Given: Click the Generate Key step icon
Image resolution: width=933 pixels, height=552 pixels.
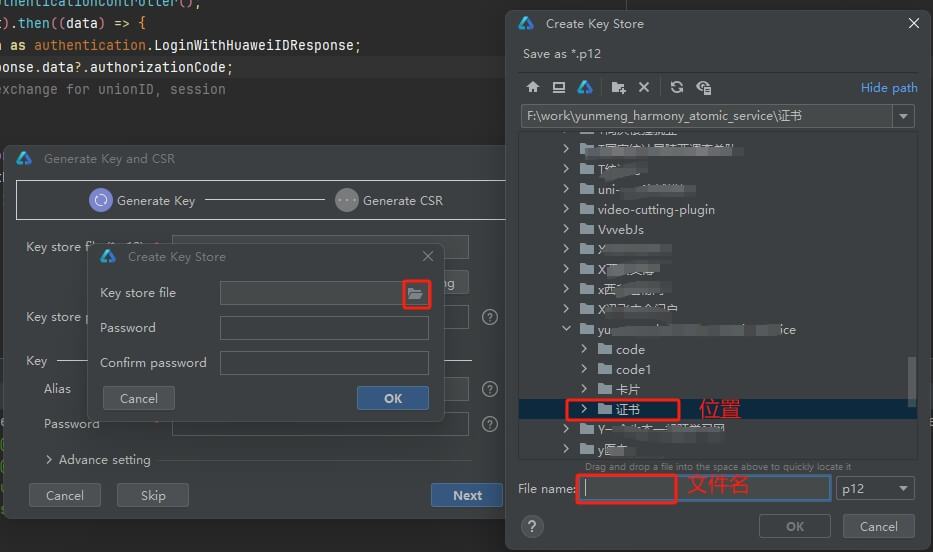Looking at the screenshot, I should pyautogui.click(x=101, y=200).
